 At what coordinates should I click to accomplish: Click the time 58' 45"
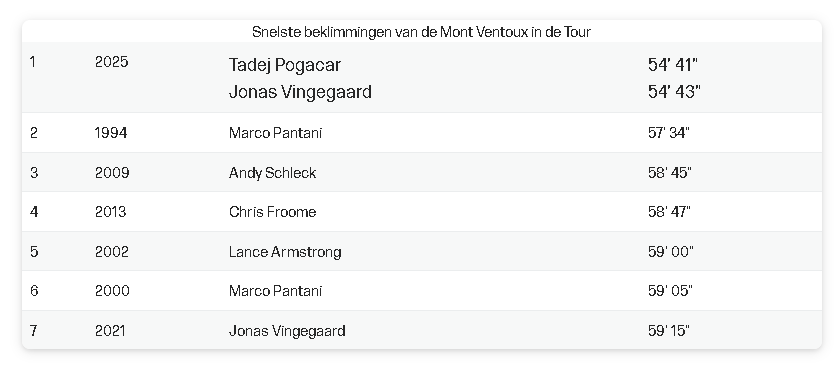click(x=670, y=173)
